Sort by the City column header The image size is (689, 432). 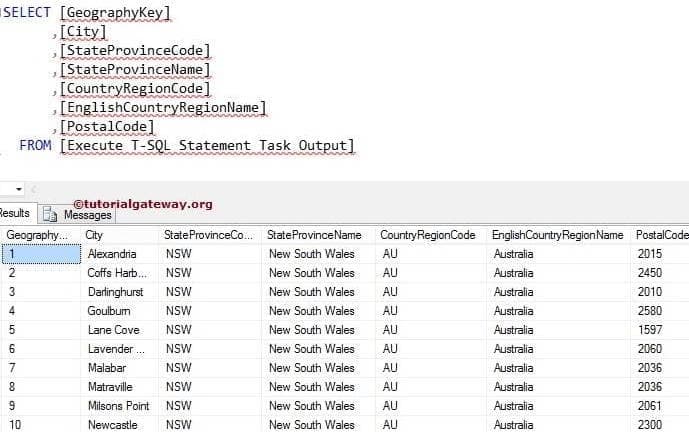pos(119,235)
